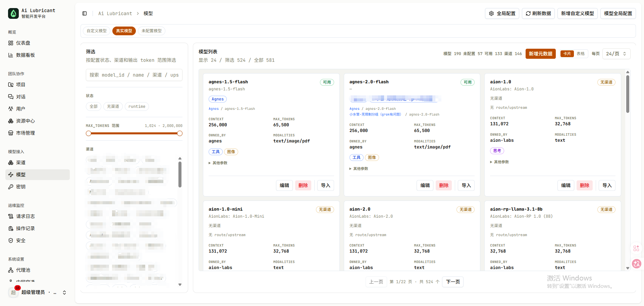Edit the aion-1.0 model
Viewport: 644px width, 306px height.
pyautogui.click(x=566, y=185)
